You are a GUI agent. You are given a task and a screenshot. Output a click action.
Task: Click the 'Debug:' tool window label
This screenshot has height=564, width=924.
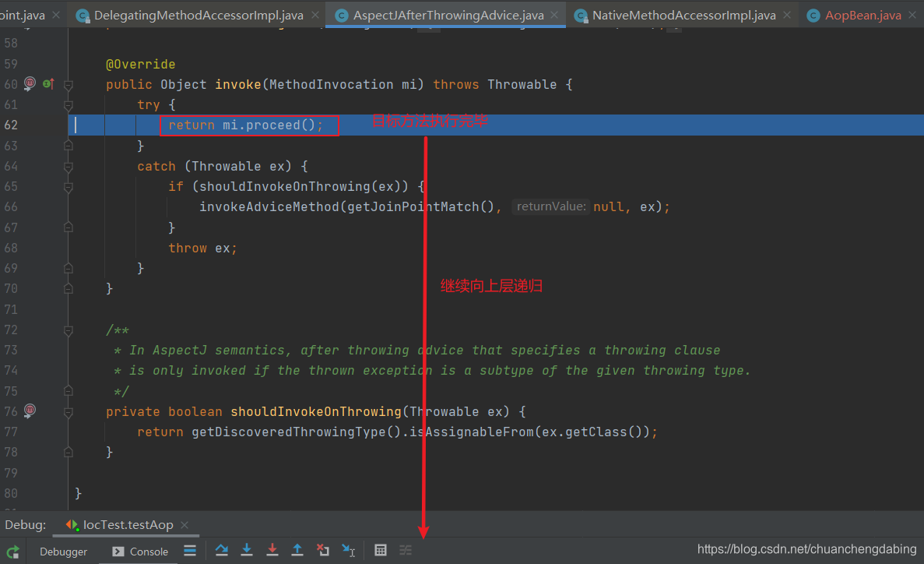(x=26, y=524)
